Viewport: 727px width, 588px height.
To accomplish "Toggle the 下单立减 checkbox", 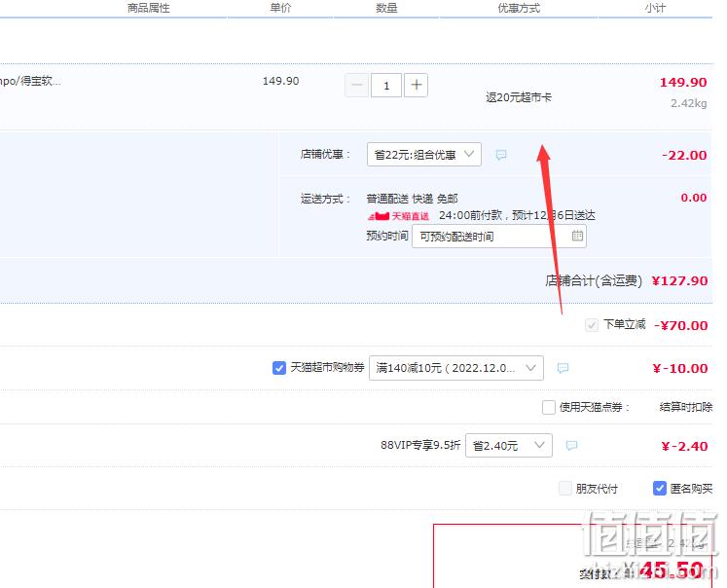I will (x=592, y=324).
